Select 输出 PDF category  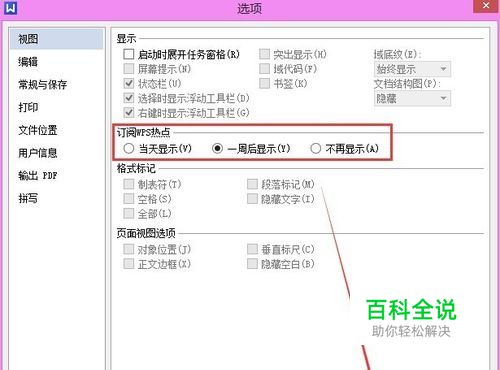38,175
